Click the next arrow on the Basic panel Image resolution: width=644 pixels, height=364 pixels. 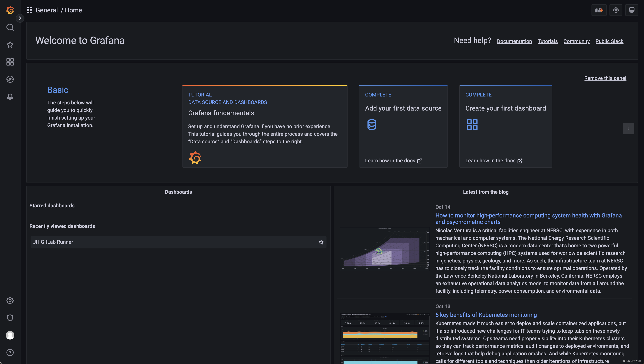(x=629, y=128)
